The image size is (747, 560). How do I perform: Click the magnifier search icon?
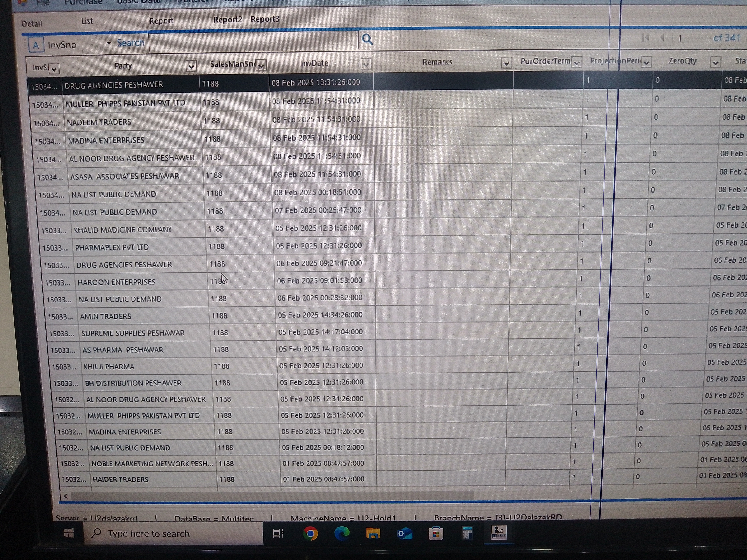coord(367,39)
